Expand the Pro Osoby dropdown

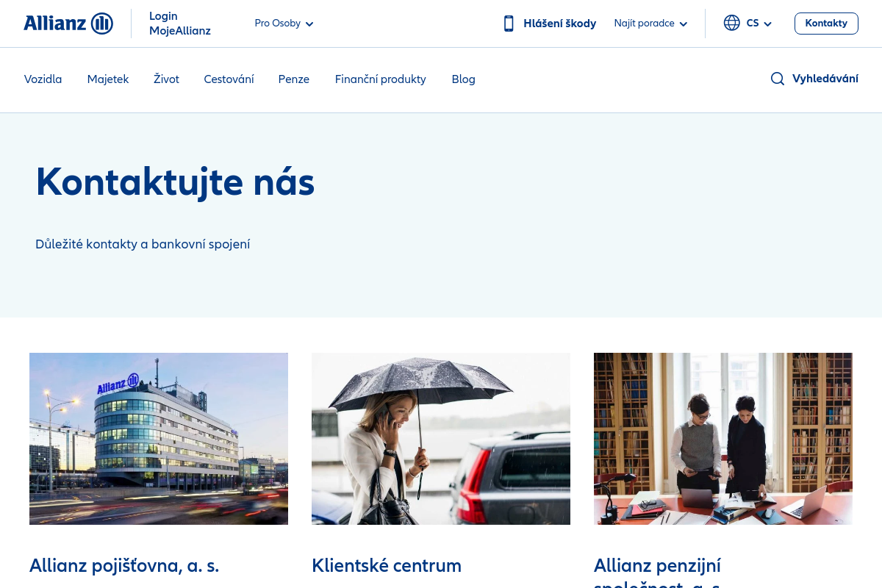(x=284, y=24)
